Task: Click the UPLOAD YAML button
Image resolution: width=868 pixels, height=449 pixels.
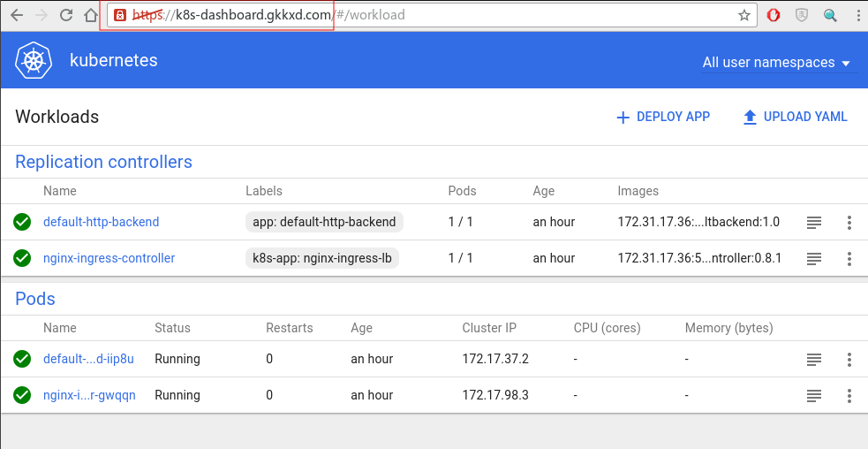Action: (795, 117)
